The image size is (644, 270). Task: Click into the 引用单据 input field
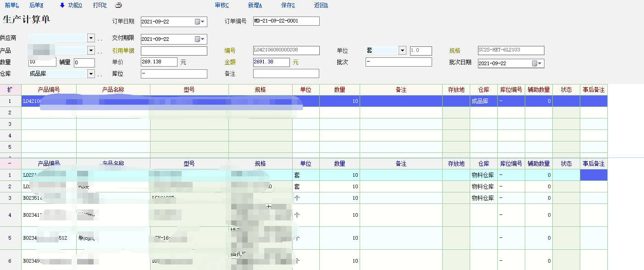[174, 51]
